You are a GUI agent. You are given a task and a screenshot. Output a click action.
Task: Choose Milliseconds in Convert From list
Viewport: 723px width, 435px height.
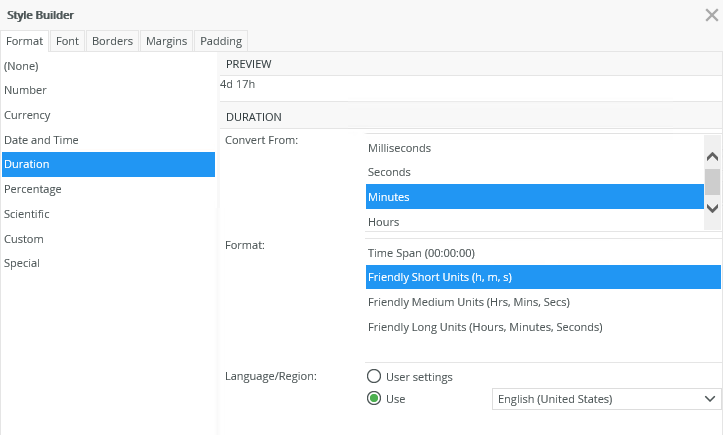(399, 148)
